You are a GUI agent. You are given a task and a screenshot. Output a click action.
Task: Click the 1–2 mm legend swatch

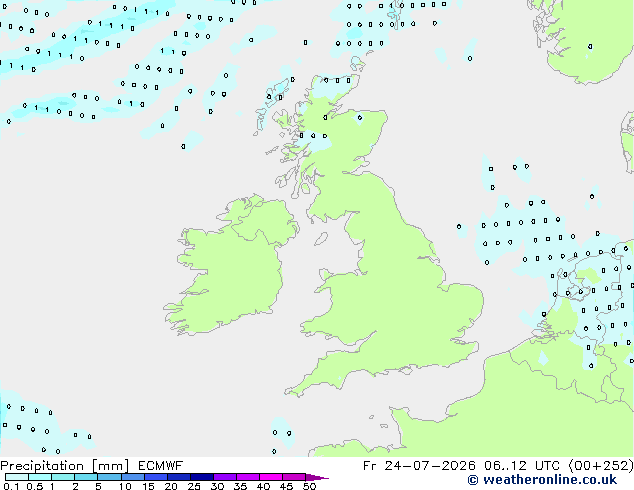pyautogui.click(x=63, y=477)
